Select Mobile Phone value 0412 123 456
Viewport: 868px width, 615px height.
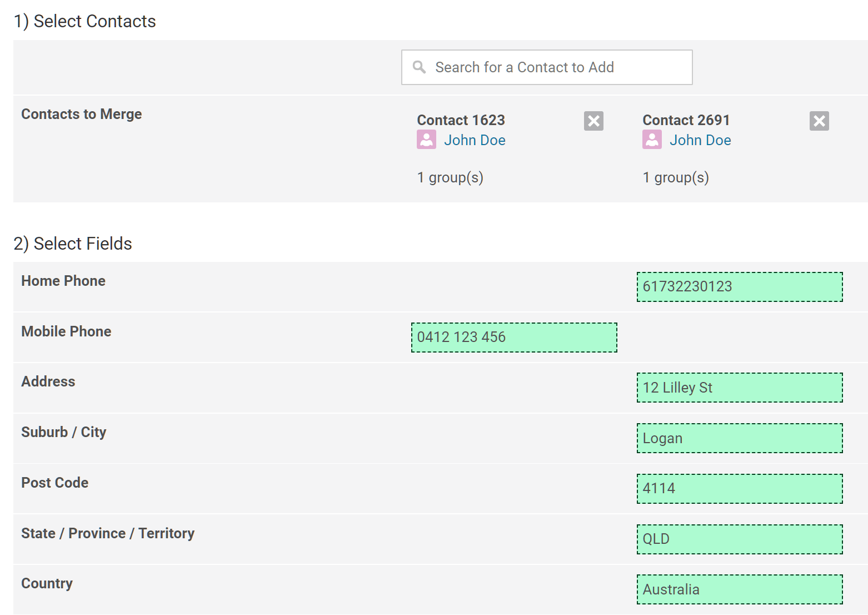tap(513, 338)
